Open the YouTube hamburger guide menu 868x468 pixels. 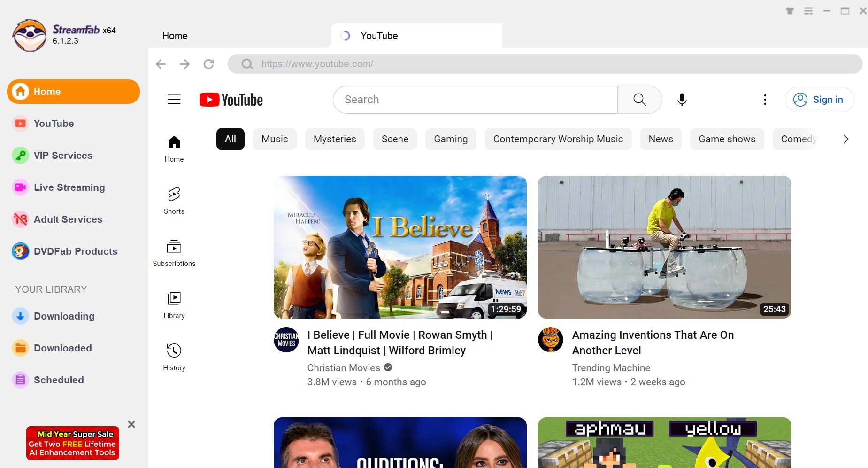(174, 100)
